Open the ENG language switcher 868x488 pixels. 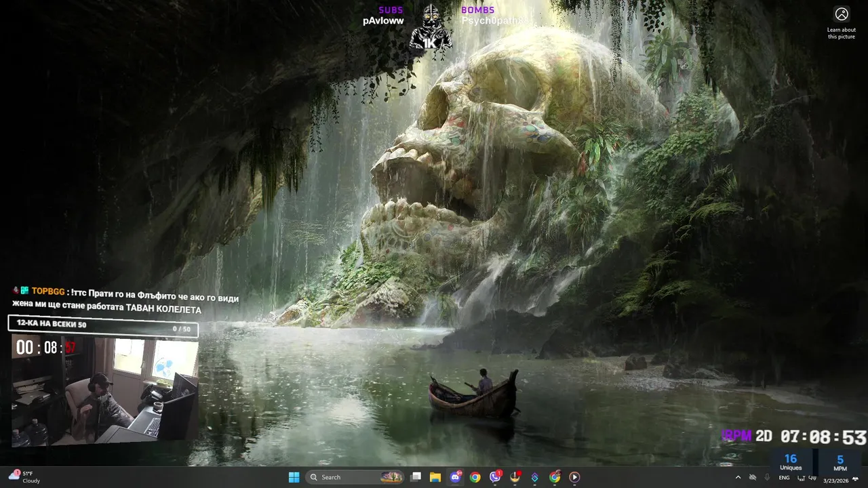pyautogui.click(x=784, y=478)
